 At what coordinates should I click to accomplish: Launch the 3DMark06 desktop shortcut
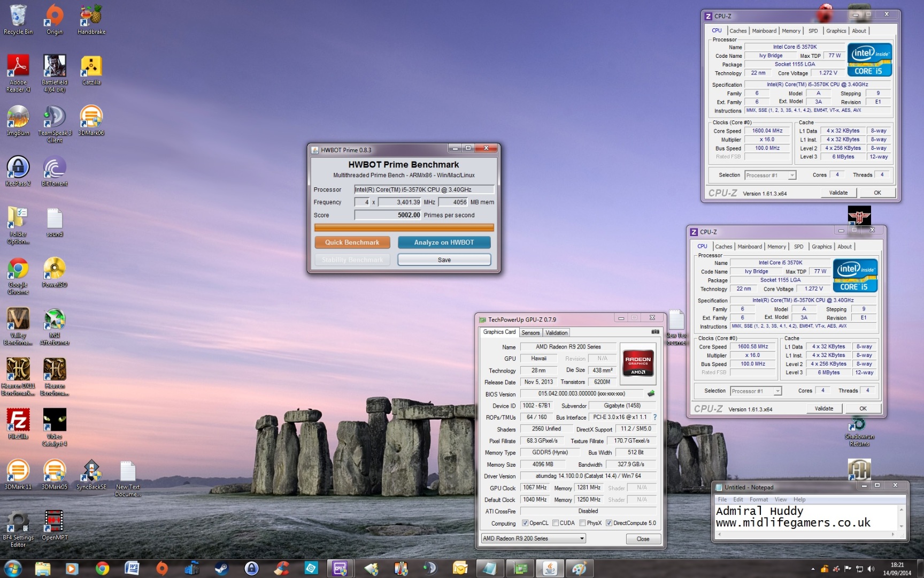91,121
